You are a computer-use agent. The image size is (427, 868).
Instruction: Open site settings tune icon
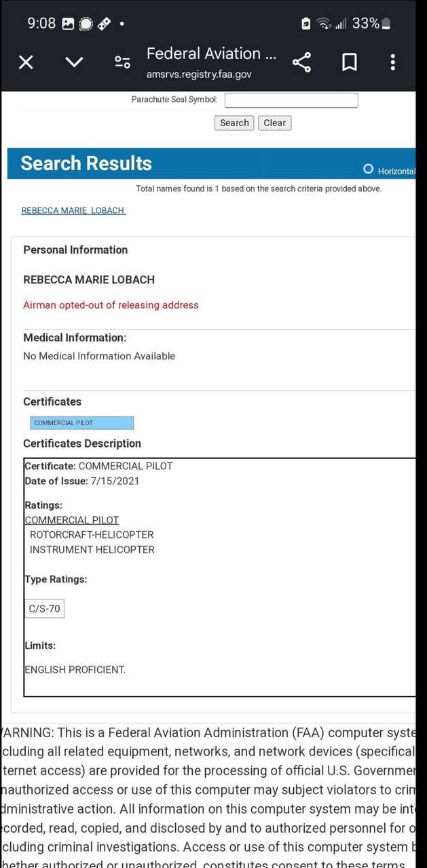pos(122,62)
